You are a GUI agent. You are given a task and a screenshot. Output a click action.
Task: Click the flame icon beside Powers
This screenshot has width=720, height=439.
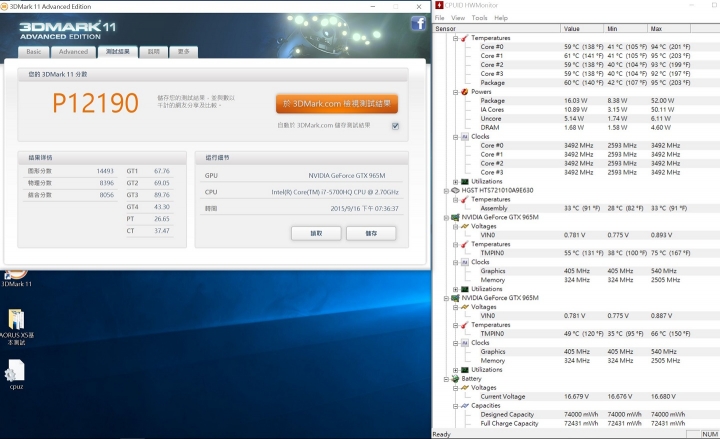pos(465,92)
